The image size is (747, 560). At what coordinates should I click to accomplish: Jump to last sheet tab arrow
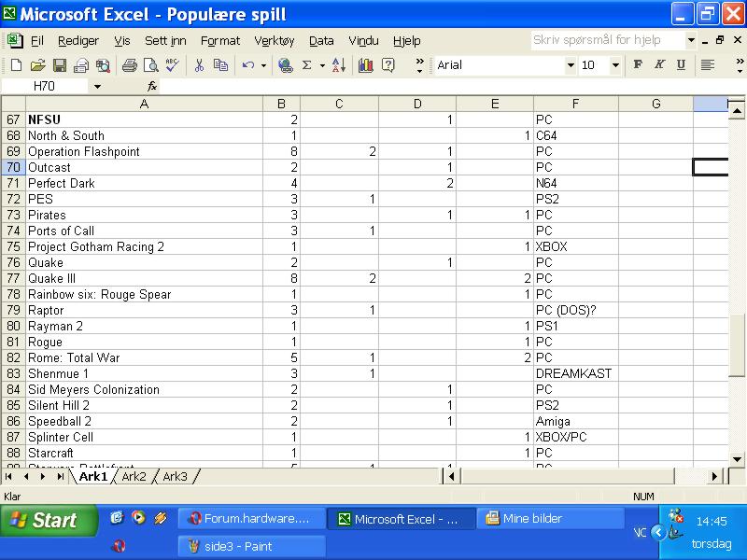(x=60, y=477)
